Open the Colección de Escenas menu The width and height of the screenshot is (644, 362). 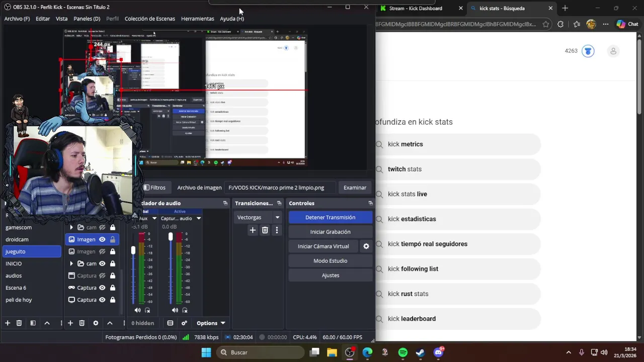point(150,19)
